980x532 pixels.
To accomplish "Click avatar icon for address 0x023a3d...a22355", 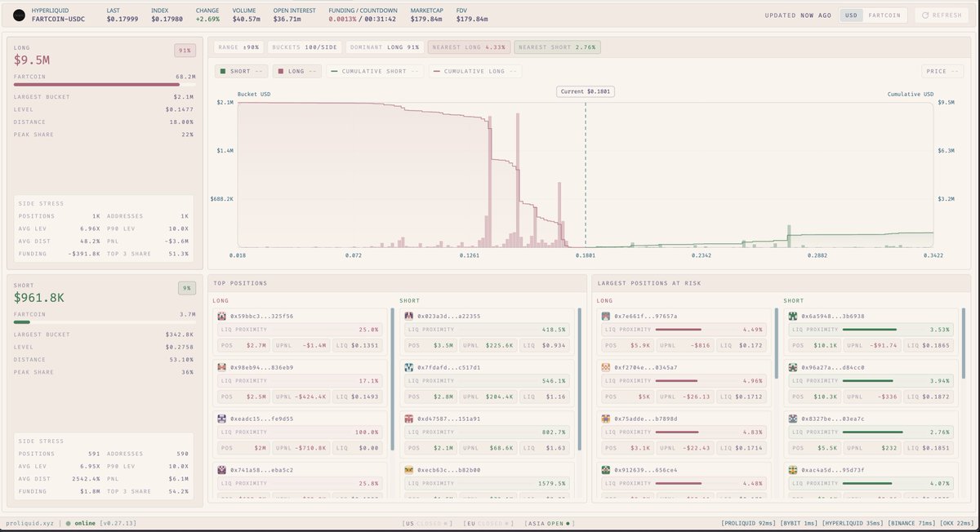I will click(409, 316).
